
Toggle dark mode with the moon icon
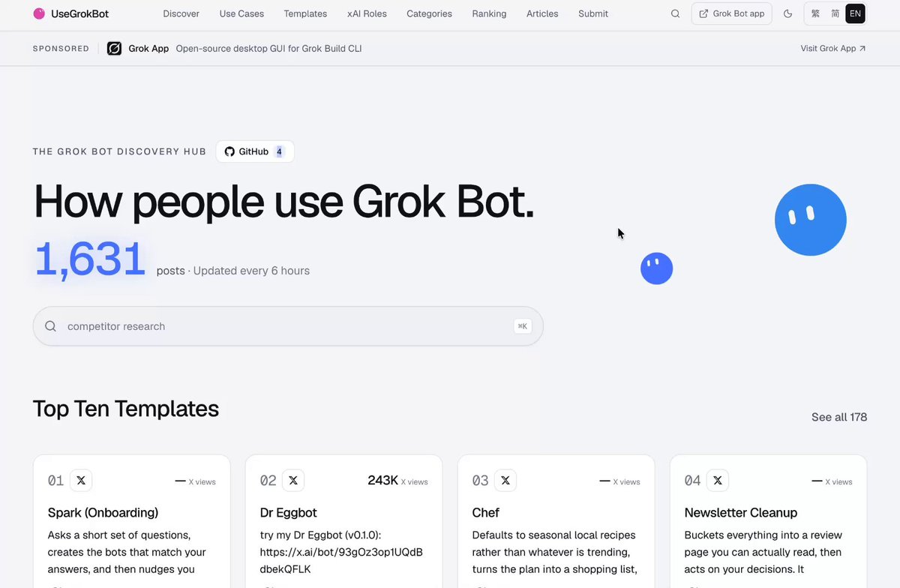(787, 13)
